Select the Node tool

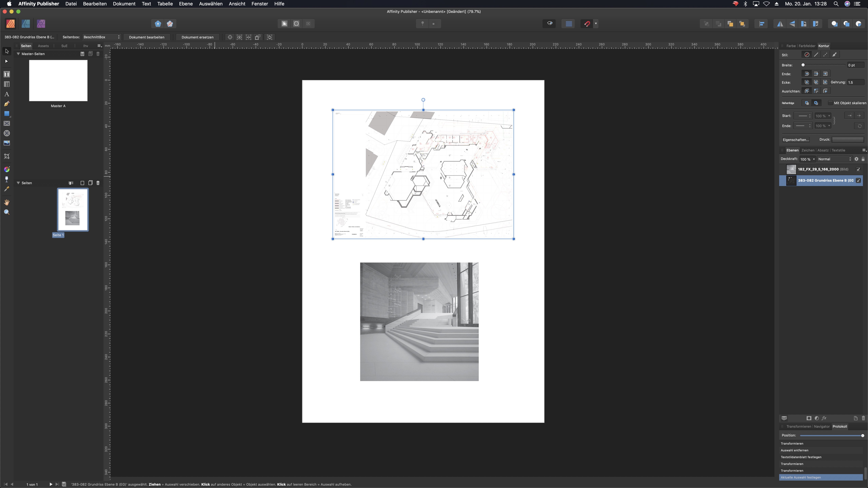coord(7,61)
